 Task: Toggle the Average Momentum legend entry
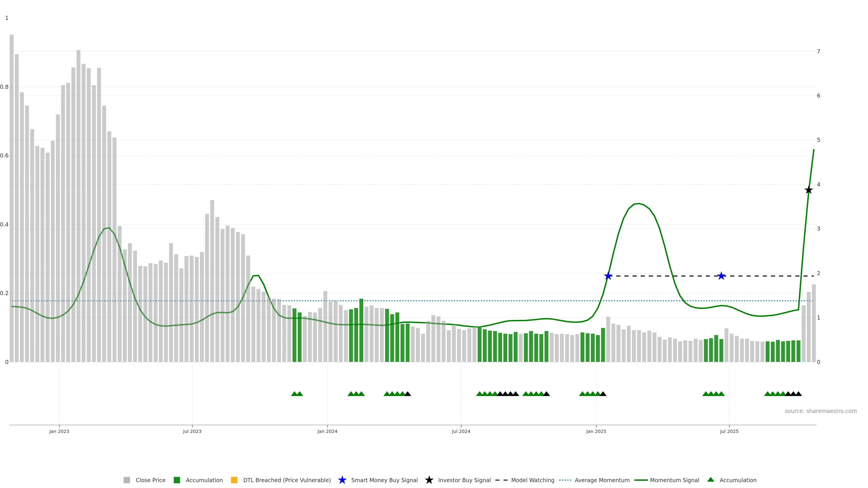point(602,480)
